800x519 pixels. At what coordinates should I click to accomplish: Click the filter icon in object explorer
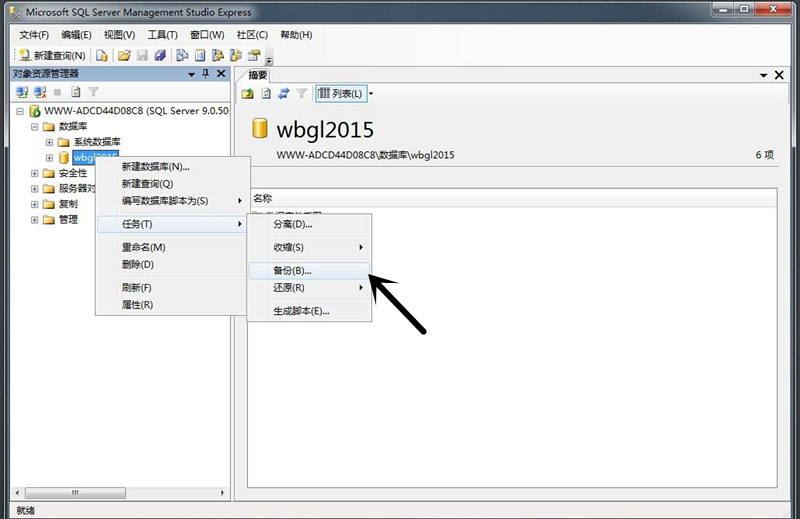(x=93, y=92)
